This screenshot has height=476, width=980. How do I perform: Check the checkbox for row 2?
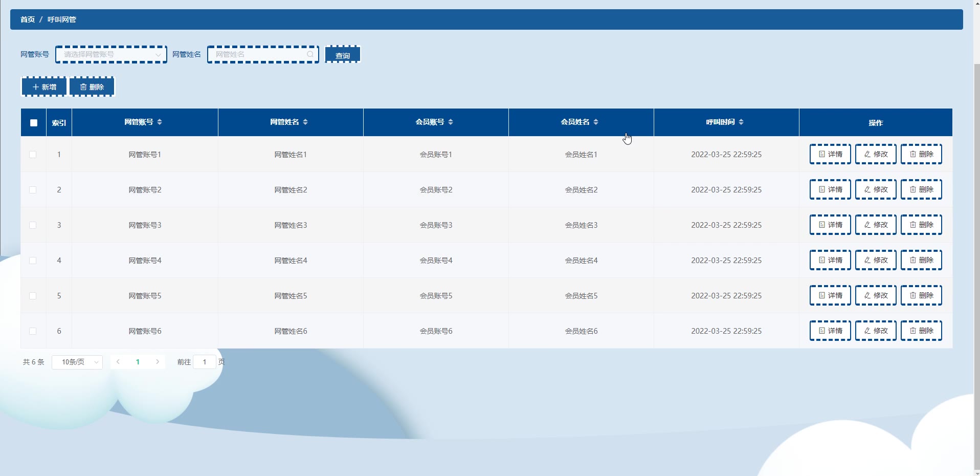(33, 190)
